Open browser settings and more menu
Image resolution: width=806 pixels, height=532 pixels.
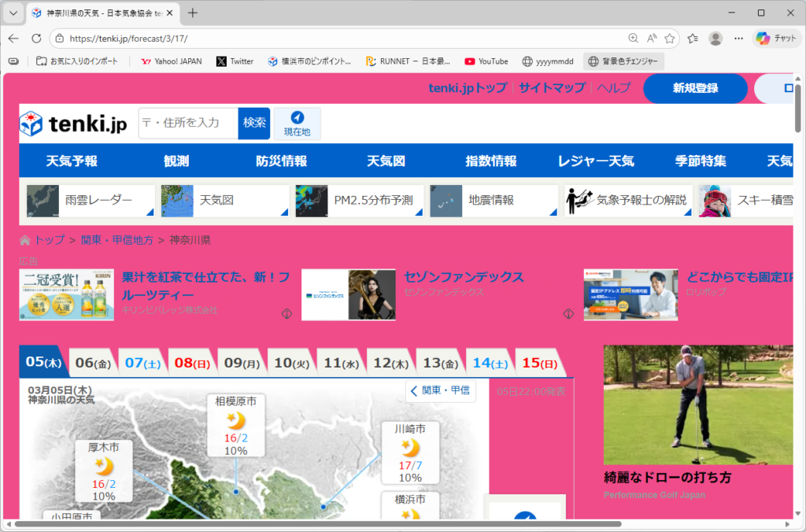tap(738, 38)
